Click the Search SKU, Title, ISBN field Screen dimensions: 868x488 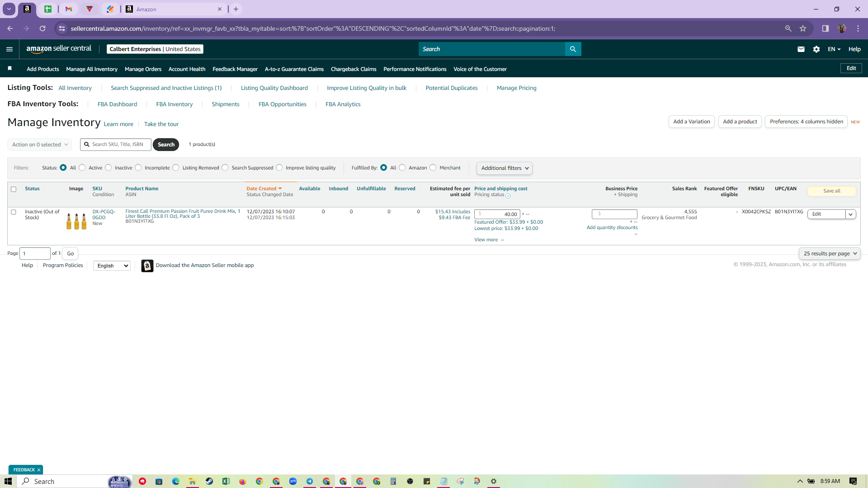116,145
